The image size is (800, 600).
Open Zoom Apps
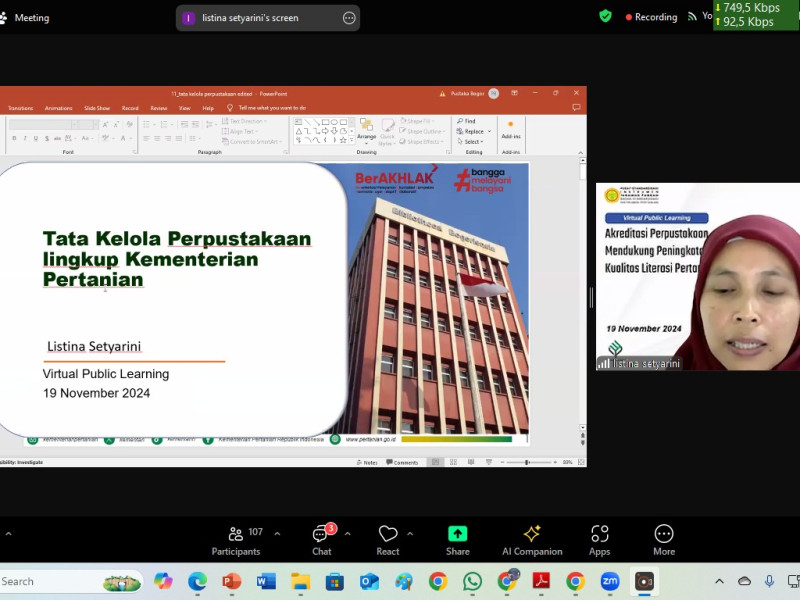(599, 540)
